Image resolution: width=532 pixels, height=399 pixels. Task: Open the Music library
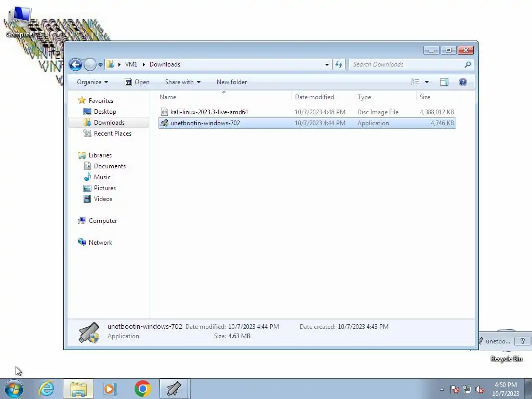pyautogui.click(x=102, y=177)
